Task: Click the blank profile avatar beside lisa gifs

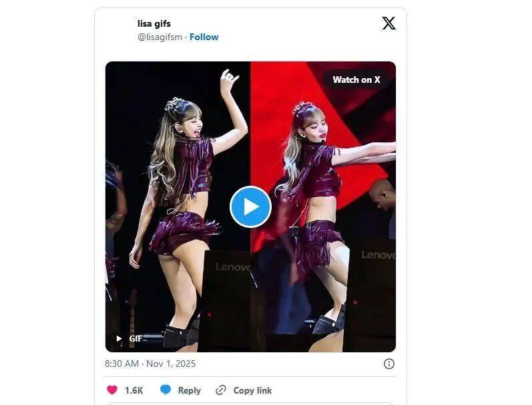Action: click(120, 30)
